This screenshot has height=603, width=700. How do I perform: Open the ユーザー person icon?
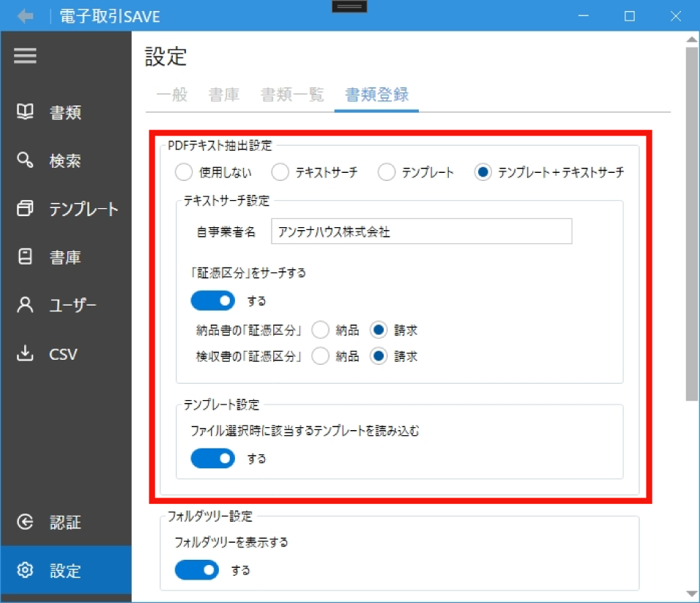click(26, 306)
